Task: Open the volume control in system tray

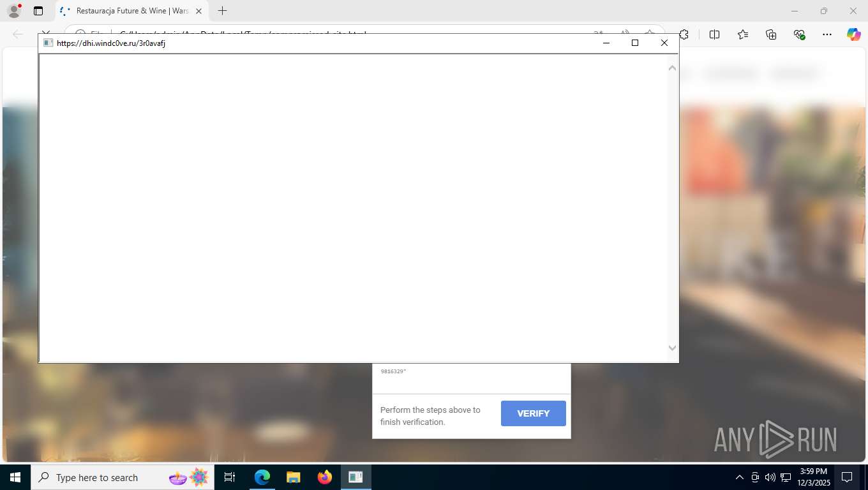Action: 770,477
